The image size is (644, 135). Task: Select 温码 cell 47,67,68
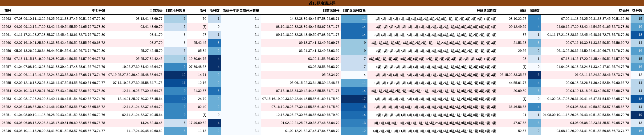pyautogui.click(x=520, y=123)
